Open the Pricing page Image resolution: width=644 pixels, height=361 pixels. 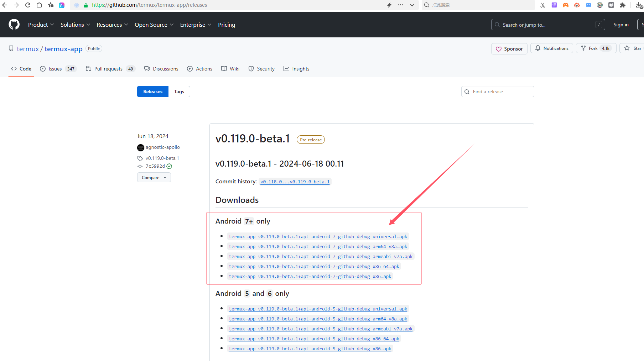pyautogui.click(x=227, y=25)
